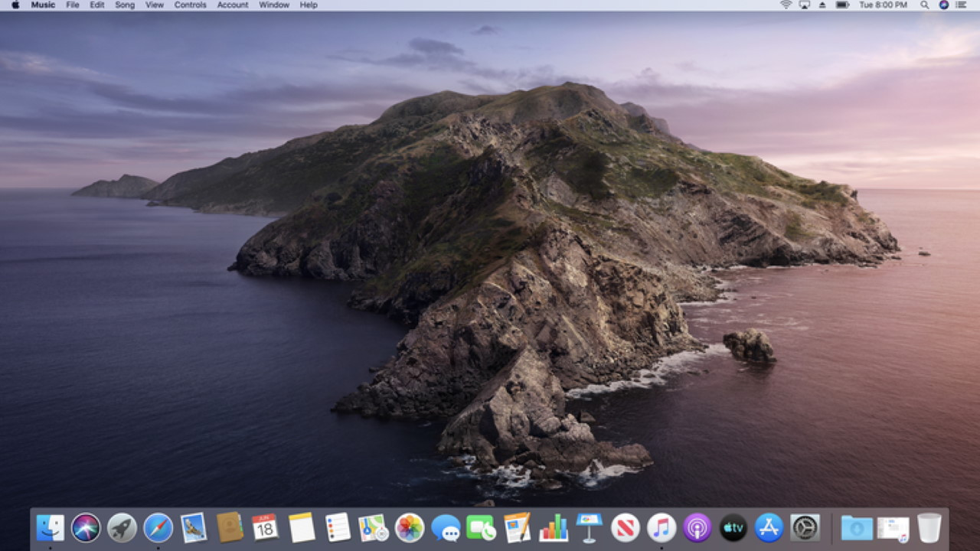Open the Controls menu
The width and height of the screenshot is (980, 551).
coord(190,5)
